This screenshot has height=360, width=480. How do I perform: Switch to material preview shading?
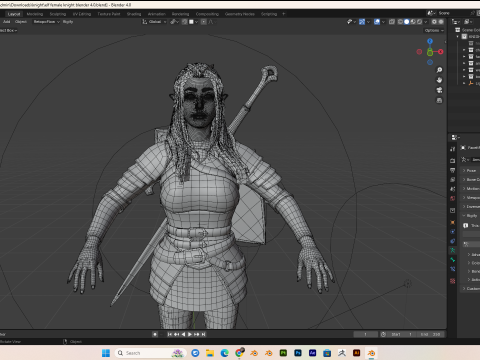[413, 22]
